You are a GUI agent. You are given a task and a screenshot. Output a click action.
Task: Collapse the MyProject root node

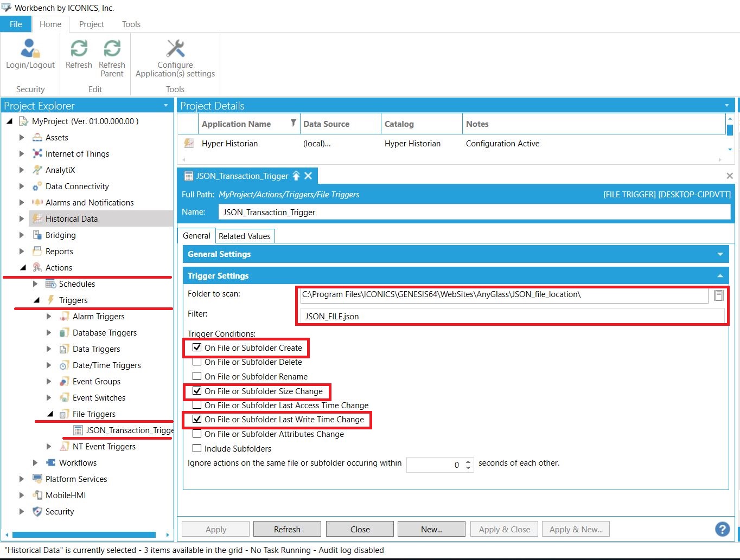pos(9,121)
